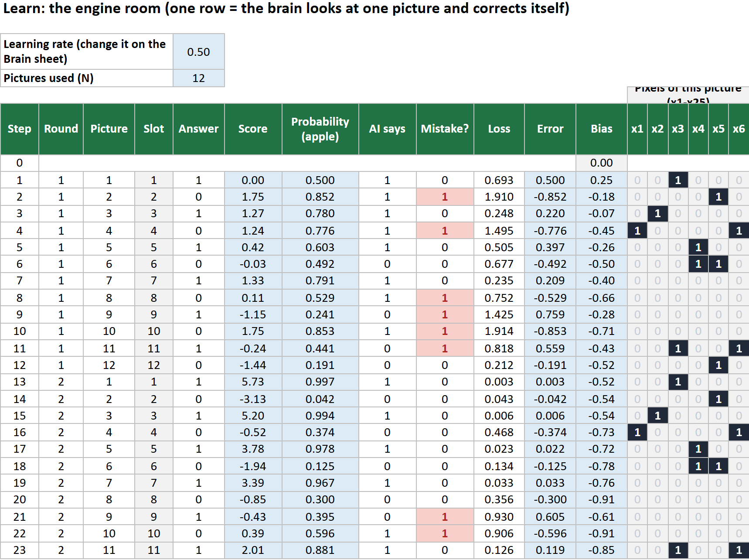Select bias cell -0.91 in step 20

(602, 500)
